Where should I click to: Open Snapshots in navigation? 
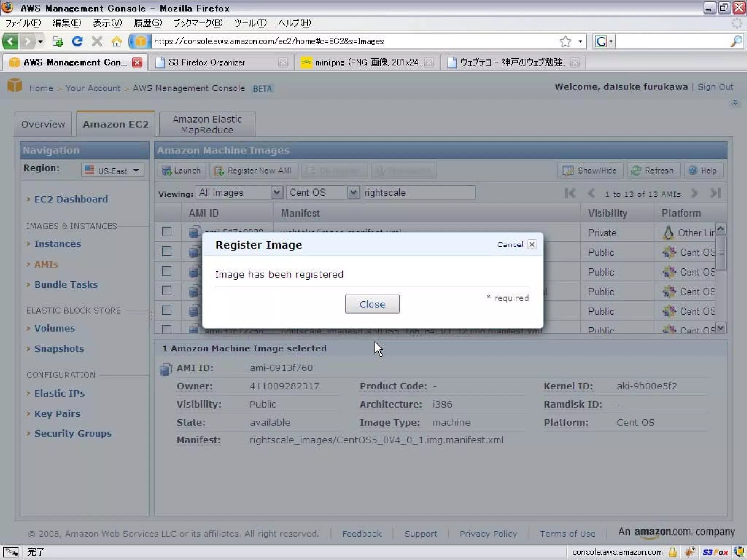(x=59, y=349)
